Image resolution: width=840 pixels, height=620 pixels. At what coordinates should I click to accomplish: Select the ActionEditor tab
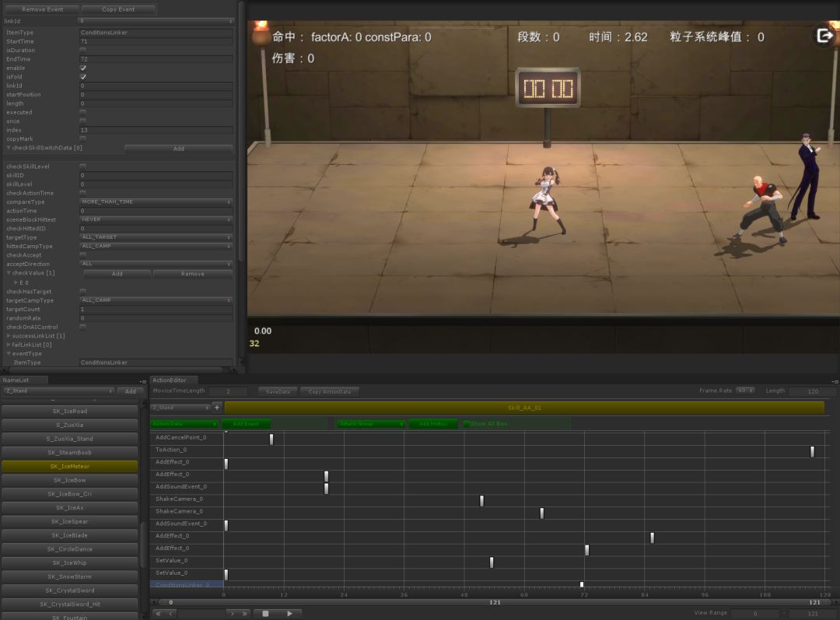(169, 380)
